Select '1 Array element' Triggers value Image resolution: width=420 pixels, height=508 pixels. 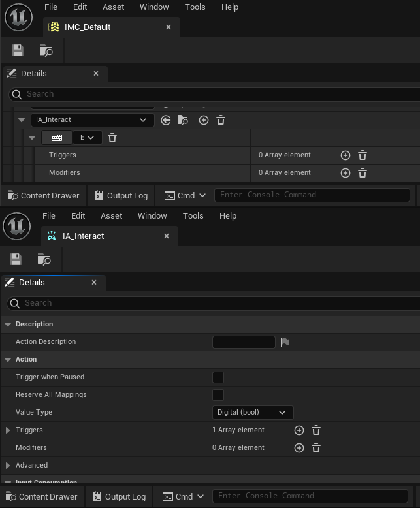coord(238,430)
